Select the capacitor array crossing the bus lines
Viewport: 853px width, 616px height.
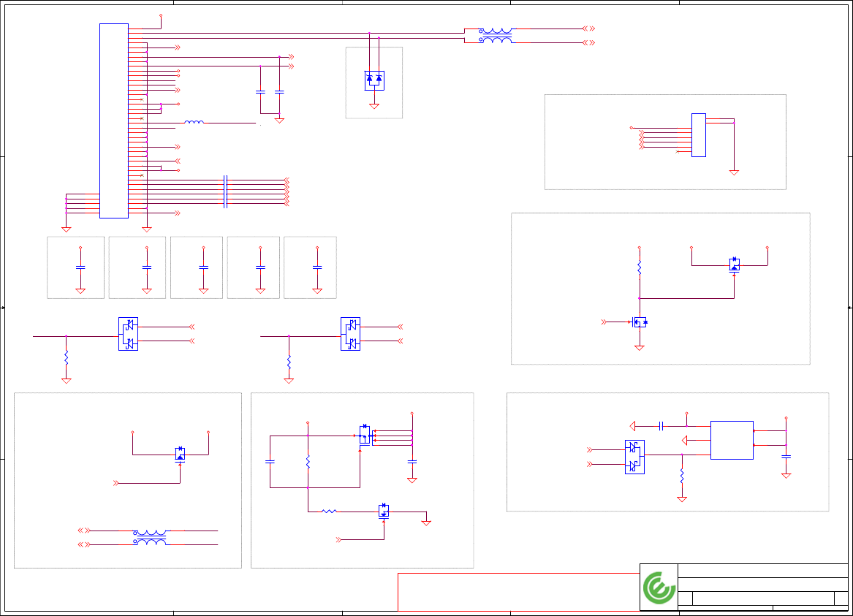point(225,191)
